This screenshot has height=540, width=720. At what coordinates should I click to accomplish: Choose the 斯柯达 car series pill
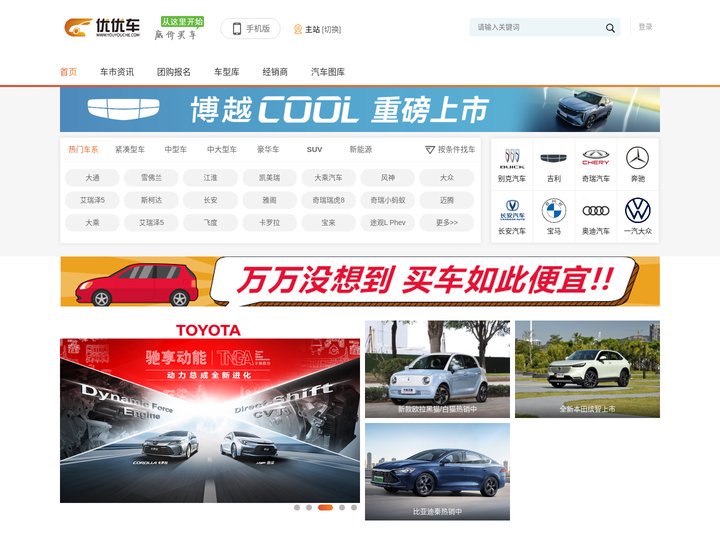pos(151,200)
